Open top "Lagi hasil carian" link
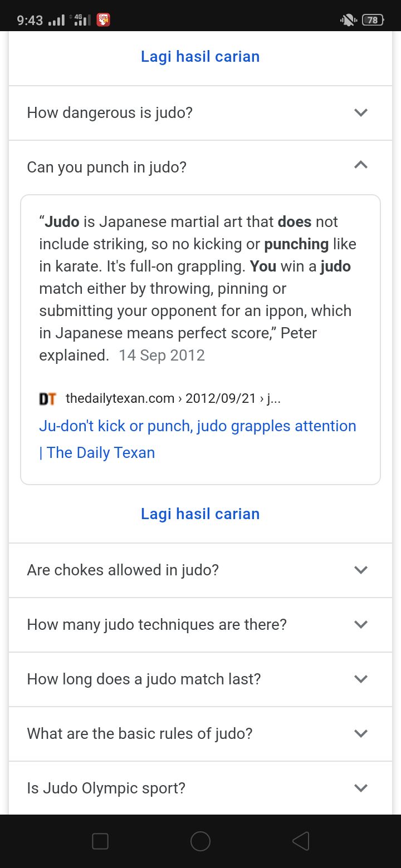Screen dimensions: 401x868 point(200,57)
